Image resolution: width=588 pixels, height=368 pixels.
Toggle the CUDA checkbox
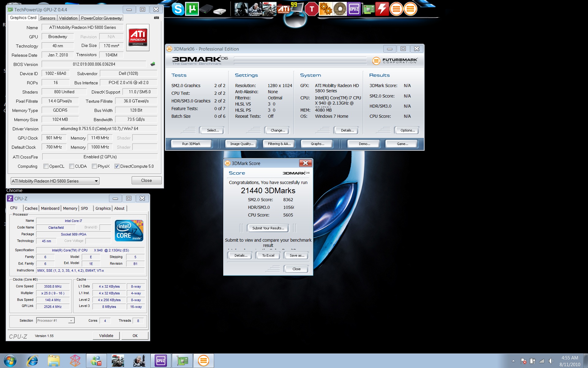pos(72,166)
